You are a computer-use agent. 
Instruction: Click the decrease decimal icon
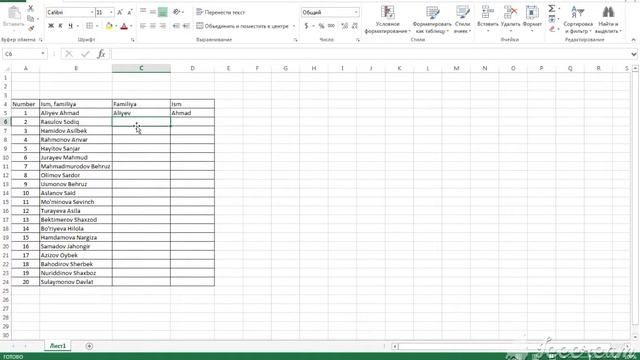click(x=354, y=26)
